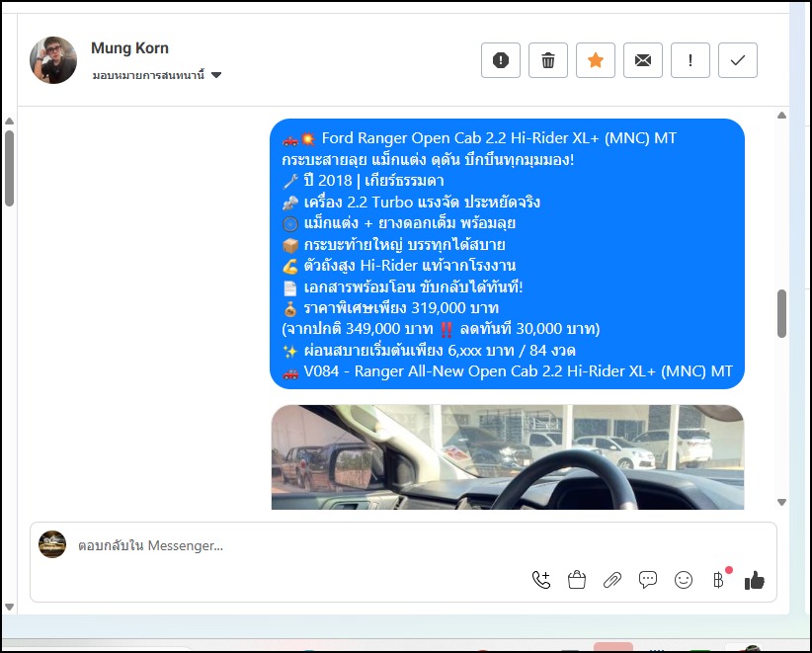Viewport: 812px width, 653px height.
Task: Click left panel scrollbar up arrow
Action: click(x=9, y=122)
